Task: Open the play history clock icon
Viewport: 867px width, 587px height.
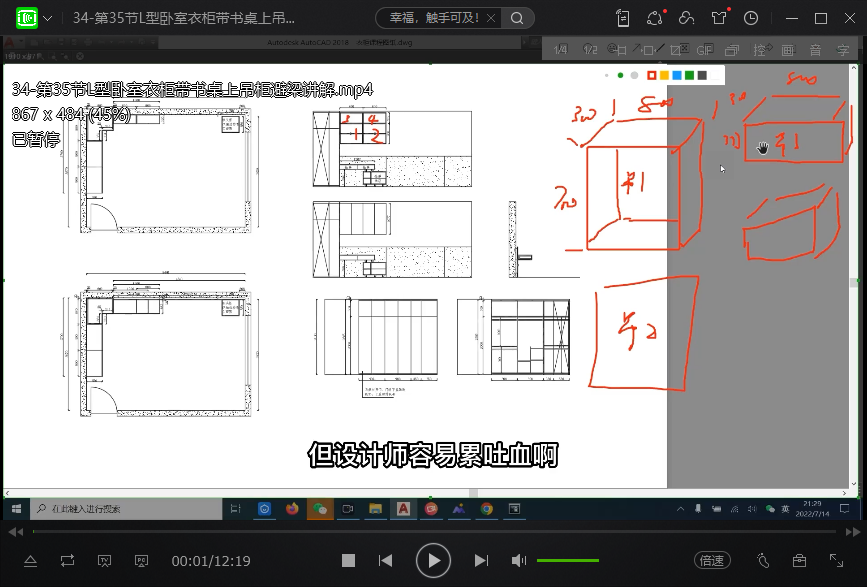Action: coord(751,18)
